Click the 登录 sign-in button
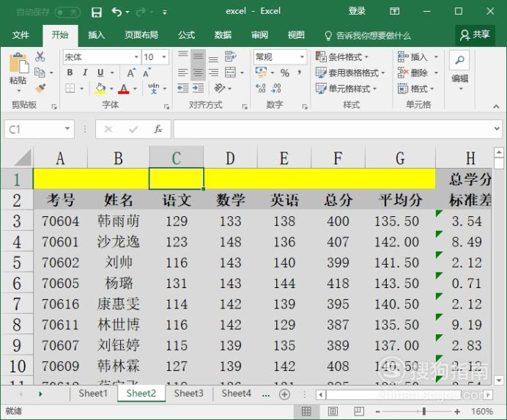 pos(357,11)
